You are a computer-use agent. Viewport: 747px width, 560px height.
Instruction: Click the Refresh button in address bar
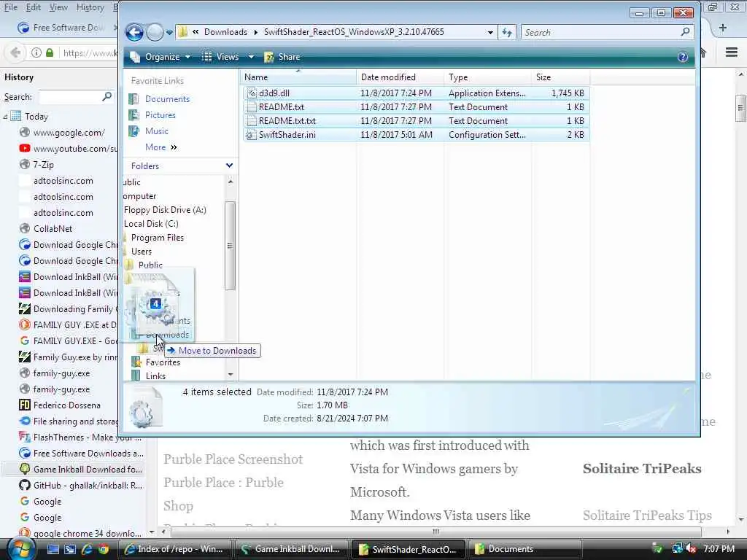507,32
